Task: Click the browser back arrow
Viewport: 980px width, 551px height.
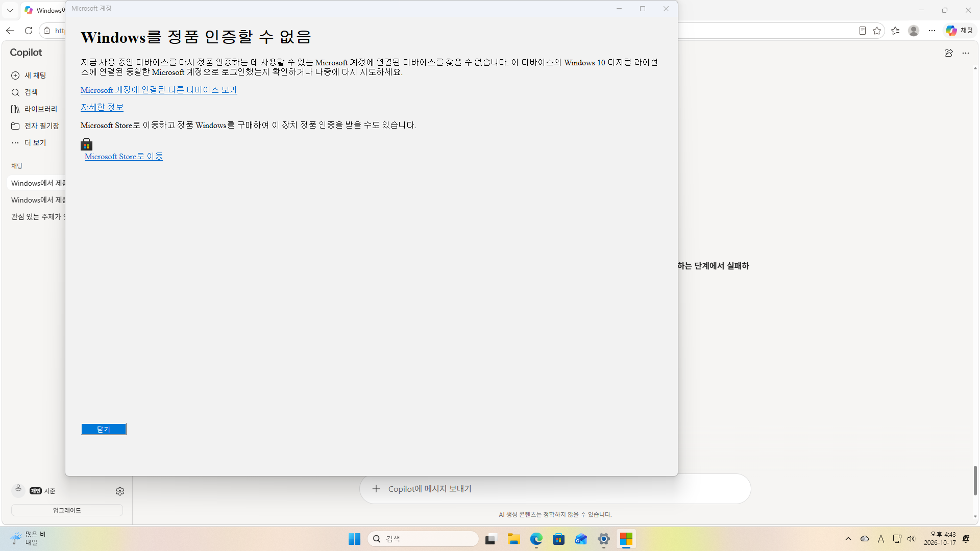Action: pyautogui.click(x=10, y=31)
